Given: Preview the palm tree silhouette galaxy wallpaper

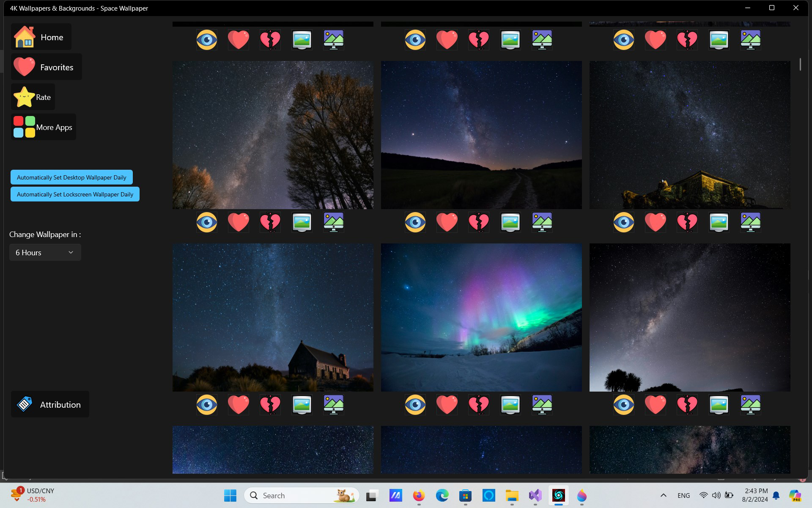Looking at the screenshot, I should click(x=624, y=405).
